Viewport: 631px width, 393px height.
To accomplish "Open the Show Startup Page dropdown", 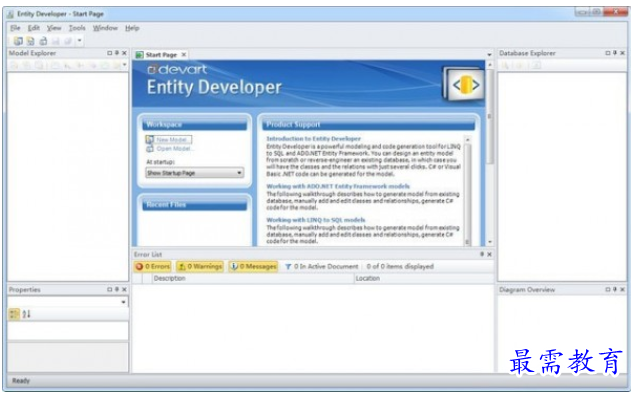I will point(195,173).
